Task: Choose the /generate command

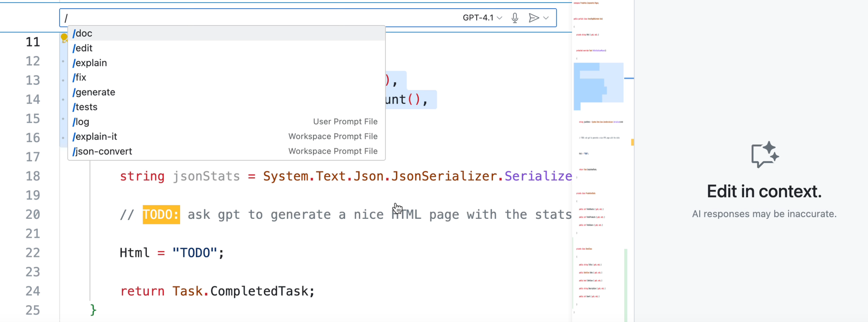Action: pos(94,92)
